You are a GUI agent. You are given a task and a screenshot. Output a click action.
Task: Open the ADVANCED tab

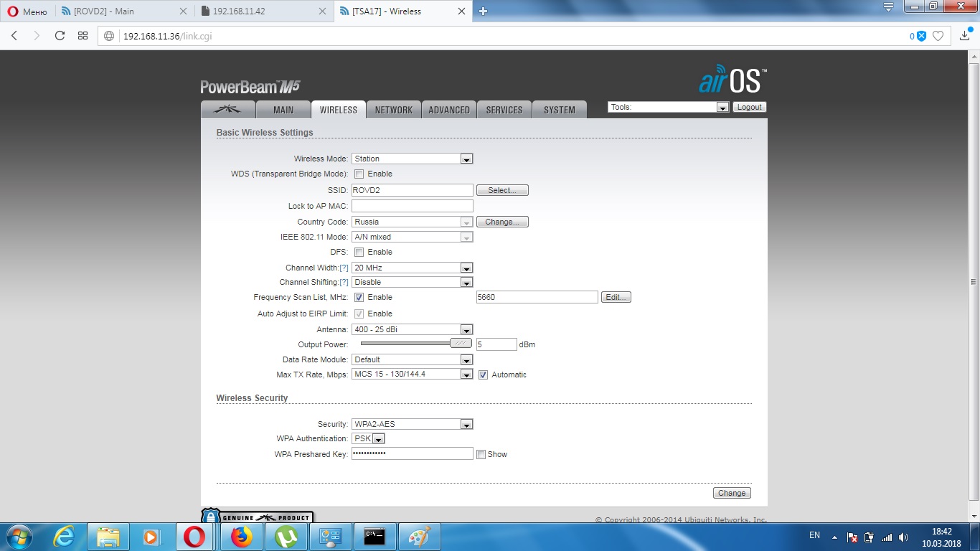[x=449, y=110]
